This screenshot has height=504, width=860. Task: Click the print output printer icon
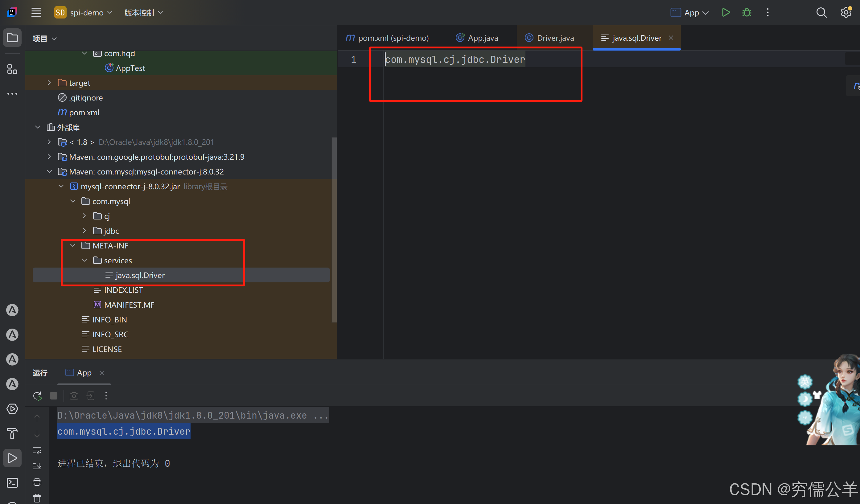click(37, 482)
